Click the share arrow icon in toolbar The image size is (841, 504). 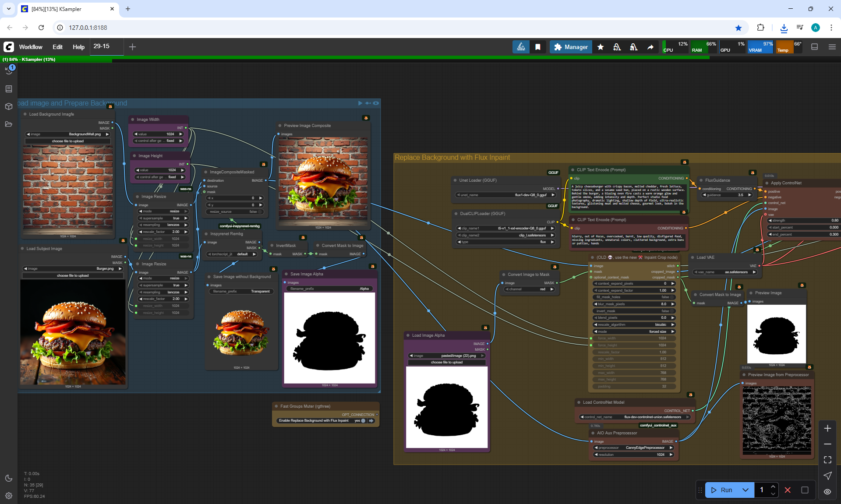tap(650, 47)
